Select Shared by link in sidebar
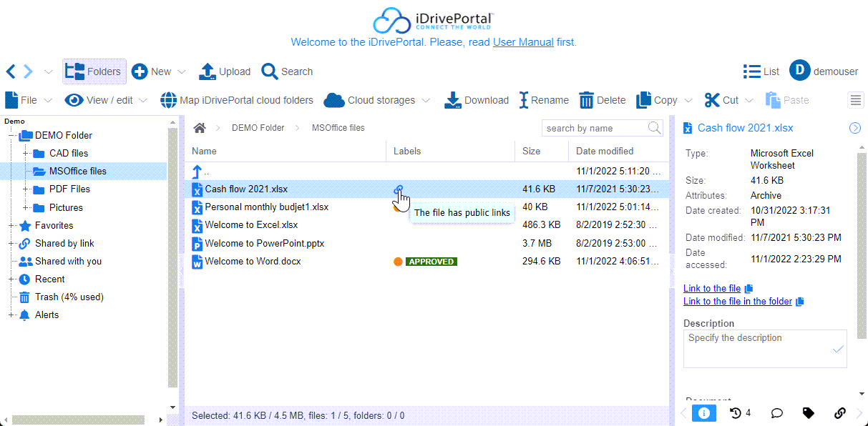 (x=64, y=243)
